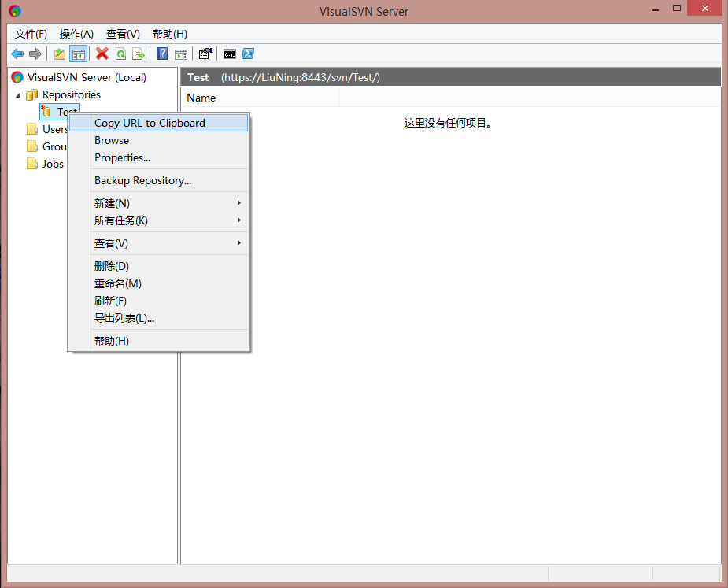Choose 导出列表(L)... from context menu
The image size is (728, 588).
click(x=159, y=318)
